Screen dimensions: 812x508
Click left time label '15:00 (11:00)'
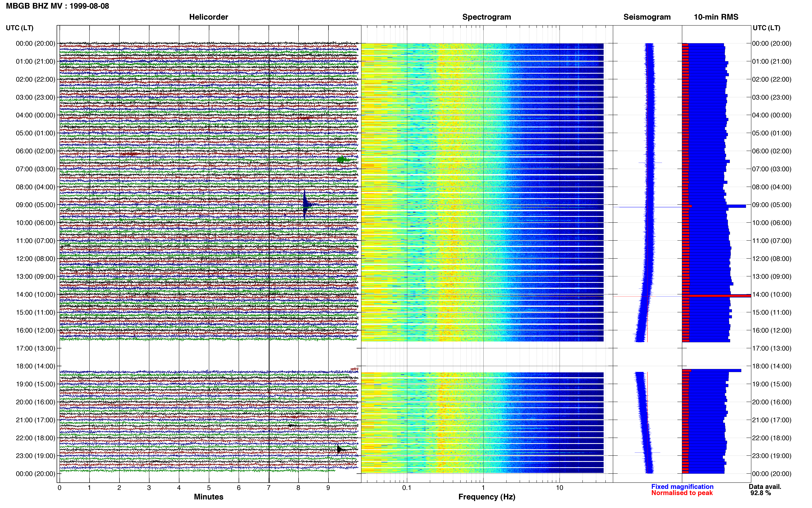(36, 313)
